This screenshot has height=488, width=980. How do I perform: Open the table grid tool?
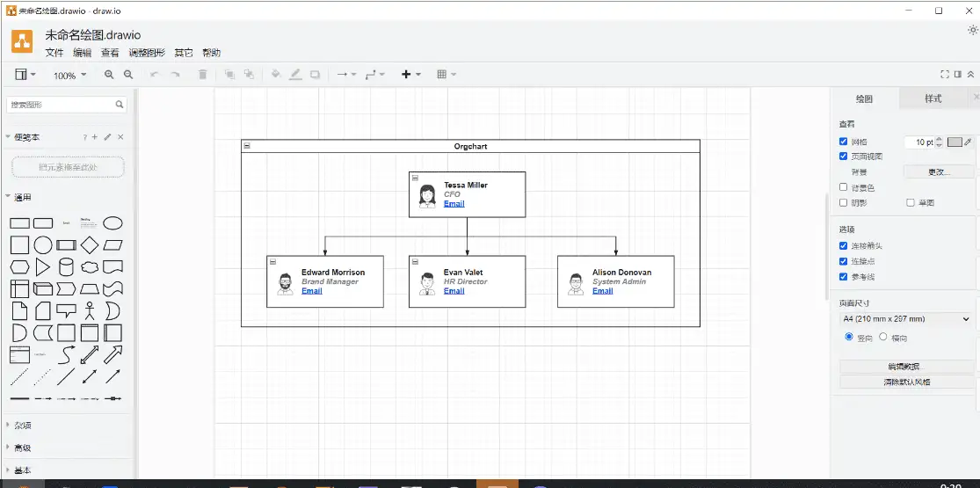(446, 75)
